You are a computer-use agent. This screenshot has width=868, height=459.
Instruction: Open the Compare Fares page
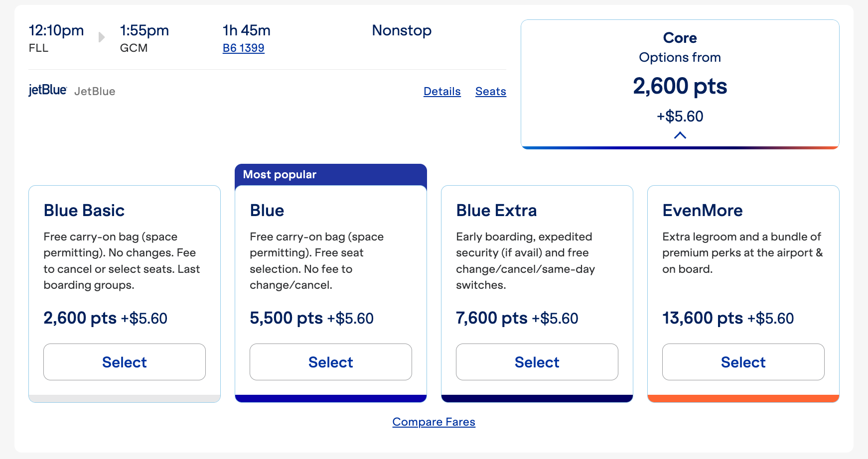[x=434, y=422]
